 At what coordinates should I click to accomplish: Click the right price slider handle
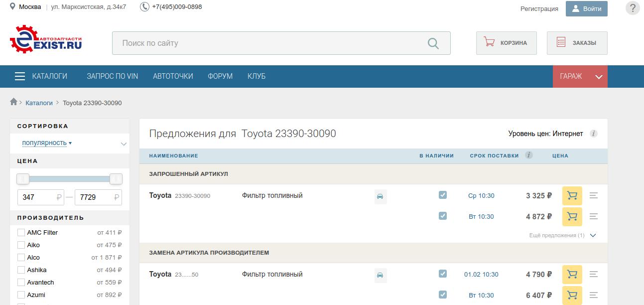click(x=116, y=179)
